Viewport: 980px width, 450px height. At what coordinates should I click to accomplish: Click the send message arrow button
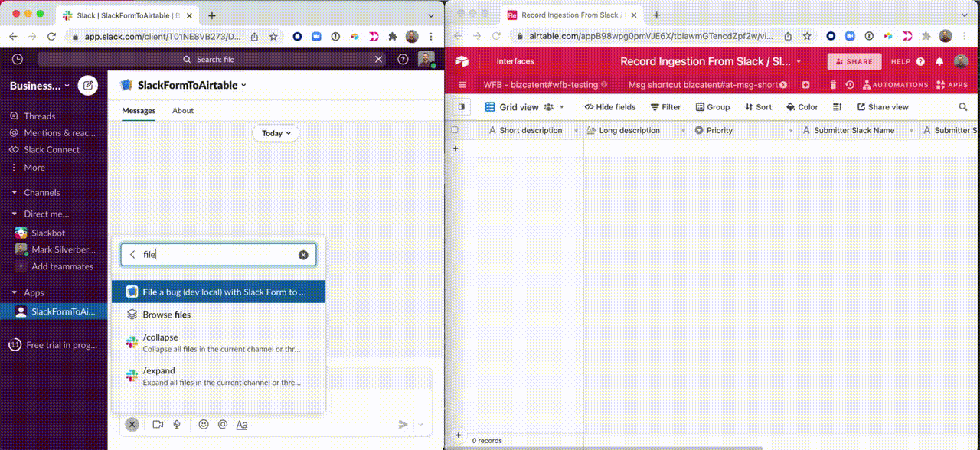403,424
